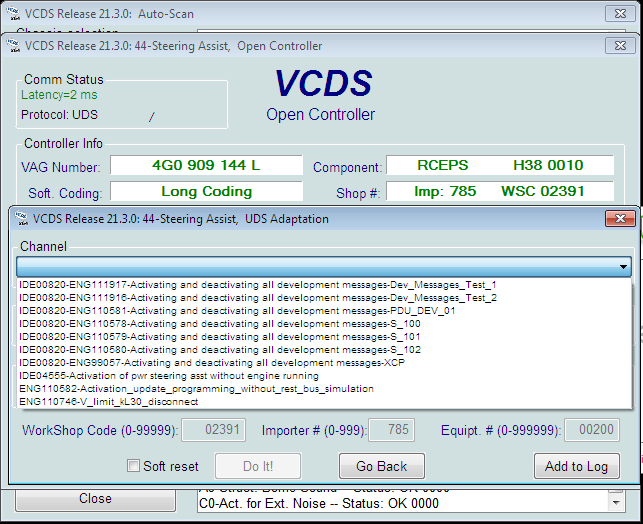Enable the Soft reset checkbox

point(133,466)
